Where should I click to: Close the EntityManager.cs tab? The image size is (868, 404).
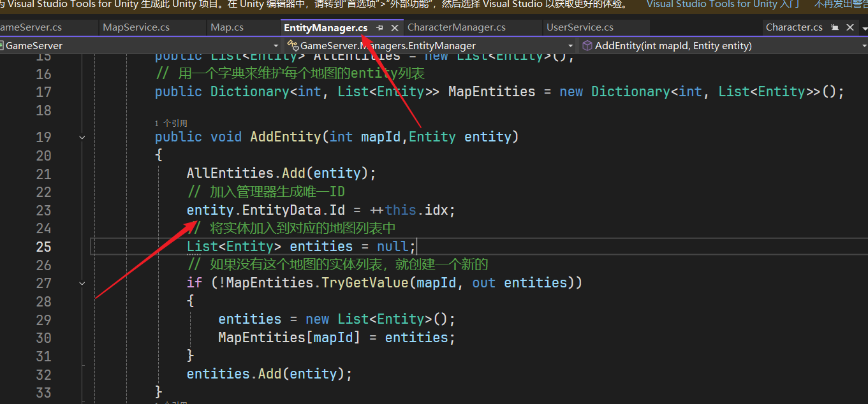(x=395, y=28)
